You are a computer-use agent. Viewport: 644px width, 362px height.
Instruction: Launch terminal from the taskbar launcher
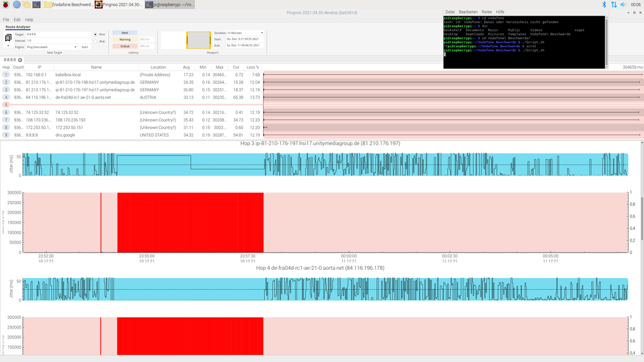(37, 5)
